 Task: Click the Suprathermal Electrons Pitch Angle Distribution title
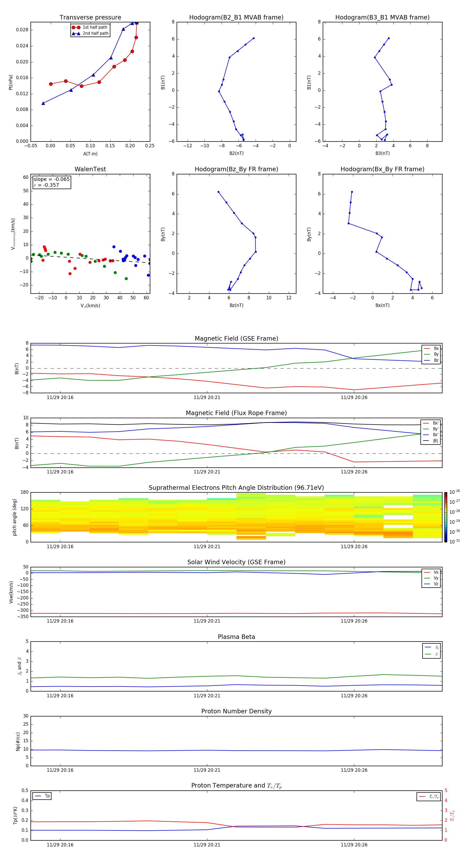pyautogui.click(x=236, y=488)
